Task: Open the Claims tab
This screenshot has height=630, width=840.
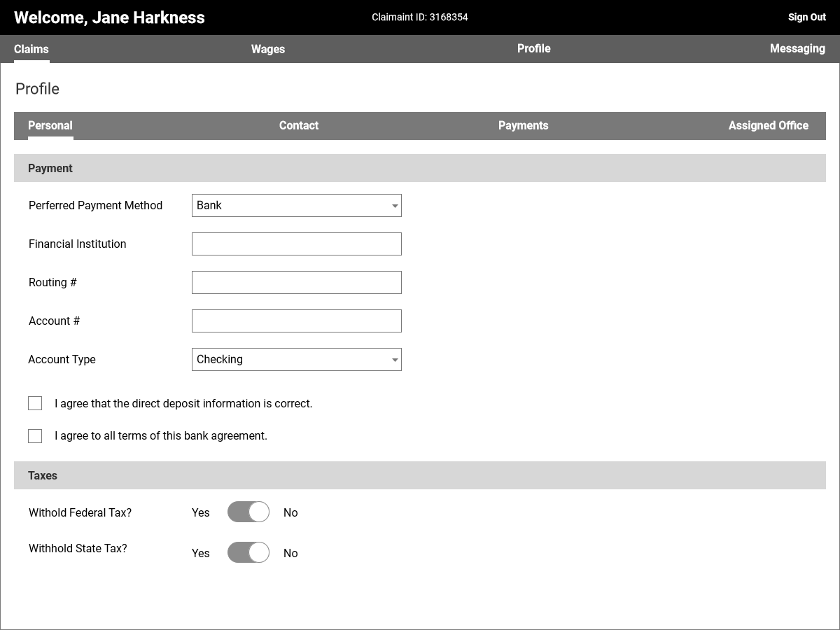Action: (31, 49)
